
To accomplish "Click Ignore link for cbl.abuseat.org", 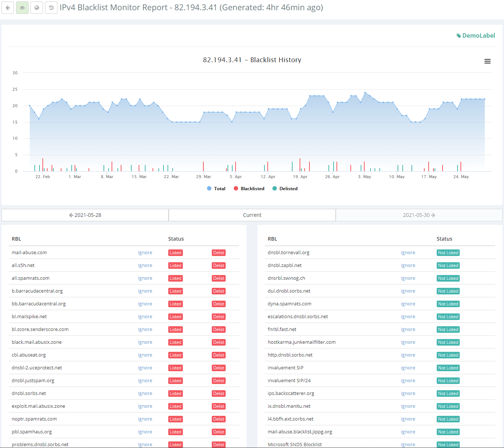I will pos(145,355).
